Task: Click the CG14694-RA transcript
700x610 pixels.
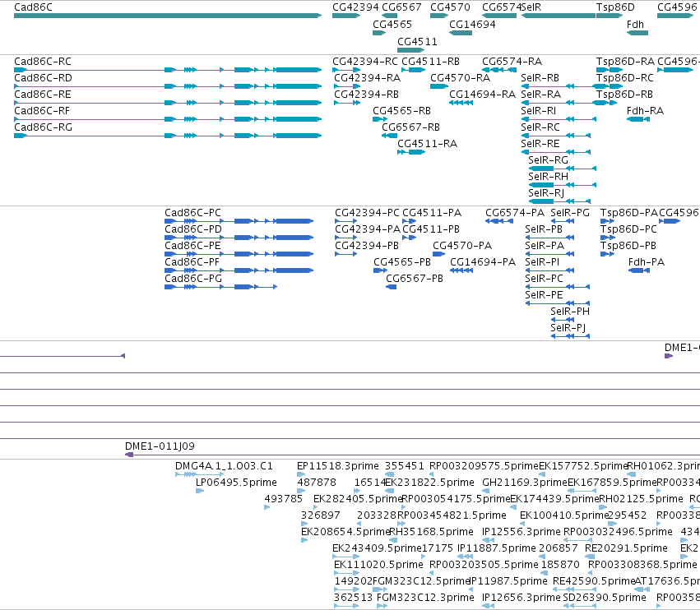Action: (x=461, y=103)
